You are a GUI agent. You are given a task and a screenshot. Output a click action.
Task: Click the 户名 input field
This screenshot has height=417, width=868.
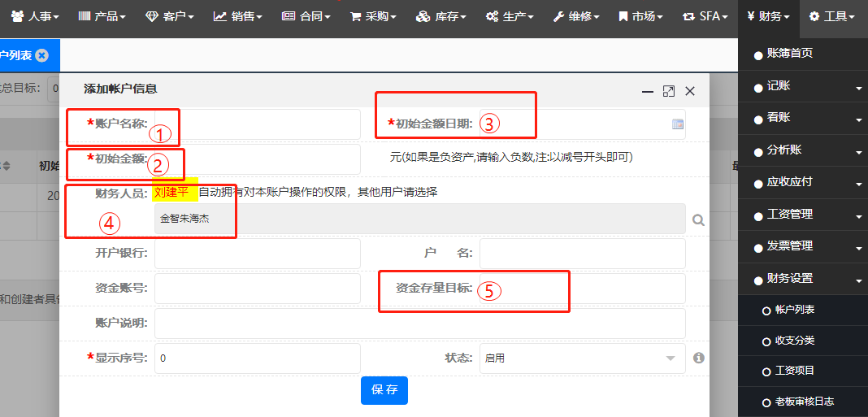[x=583, y=254]
